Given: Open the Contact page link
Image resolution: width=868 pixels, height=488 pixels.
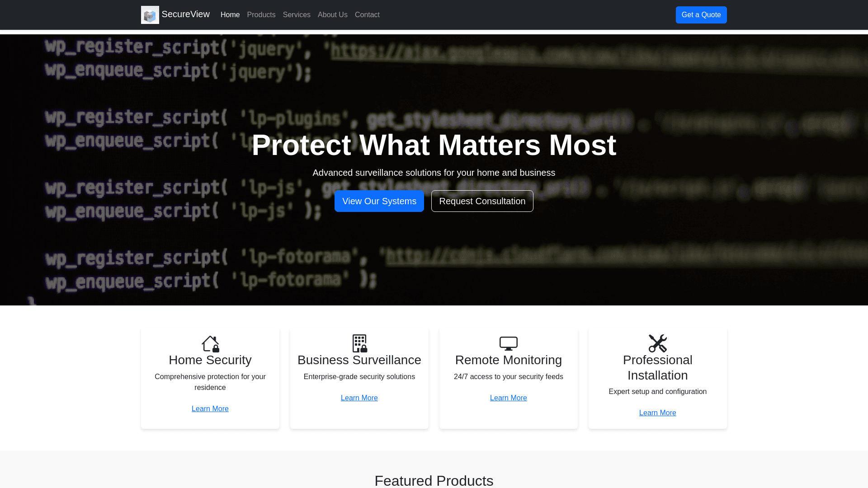Looking at the screenshot, I should pyautogui.click(x=367, y=15).
